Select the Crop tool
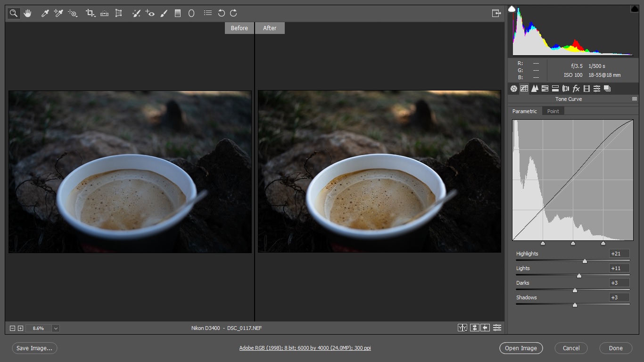This screenshot has width=644, height=362. (x=90, y=14)
